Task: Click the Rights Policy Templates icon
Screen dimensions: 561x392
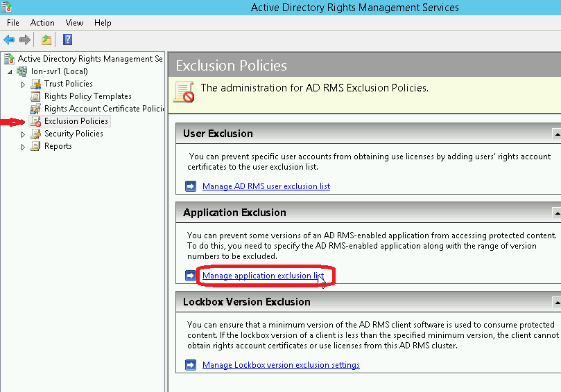Action: (35, 96)
